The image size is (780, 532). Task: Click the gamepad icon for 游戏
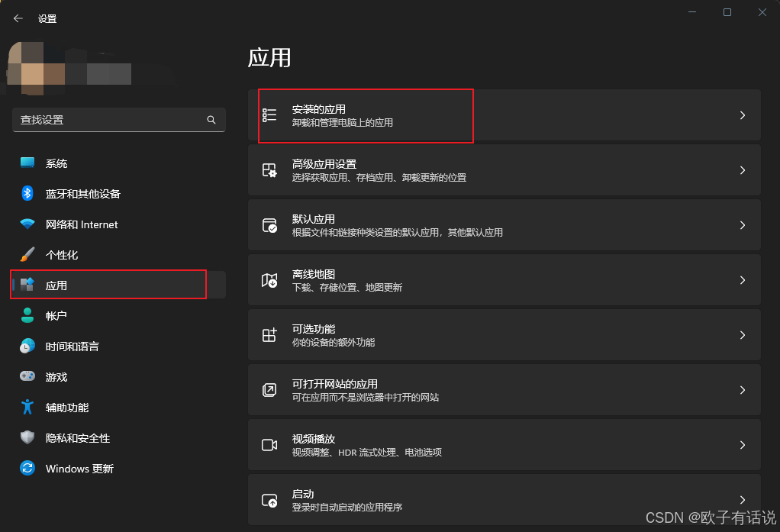click(27, 376)
